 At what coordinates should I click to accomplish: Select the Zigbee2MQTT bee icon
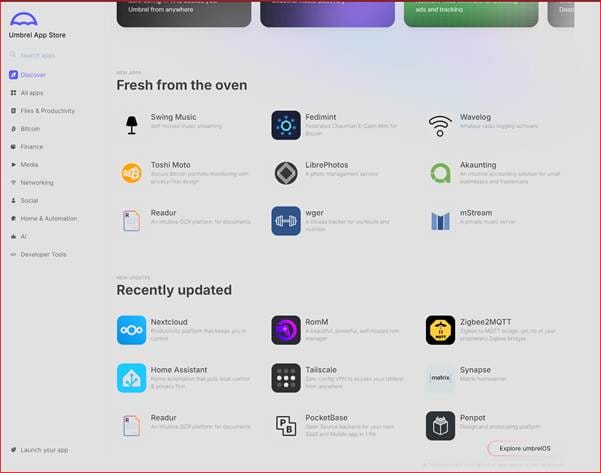pos(440,330)
